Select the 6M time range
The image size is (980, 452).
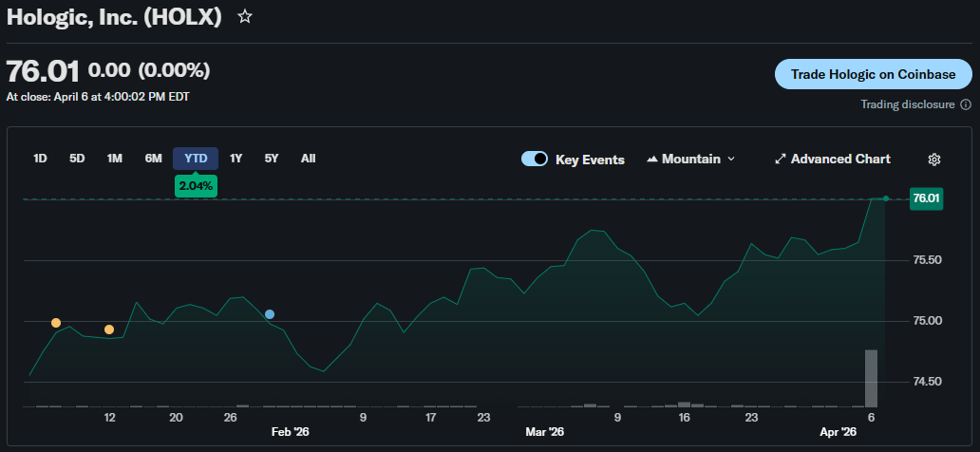point(153,159)
